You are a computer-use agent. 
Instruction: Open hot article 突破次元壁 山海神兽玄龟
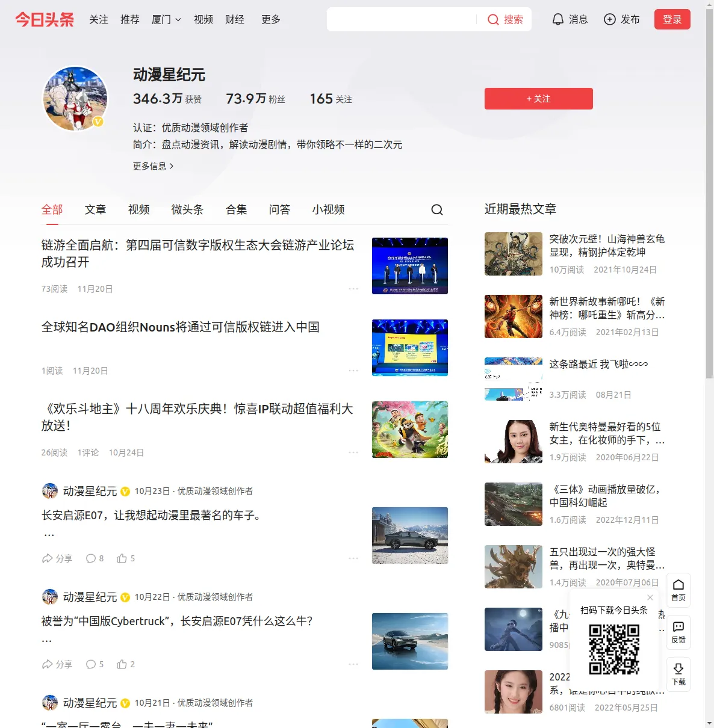click(607, 245)
